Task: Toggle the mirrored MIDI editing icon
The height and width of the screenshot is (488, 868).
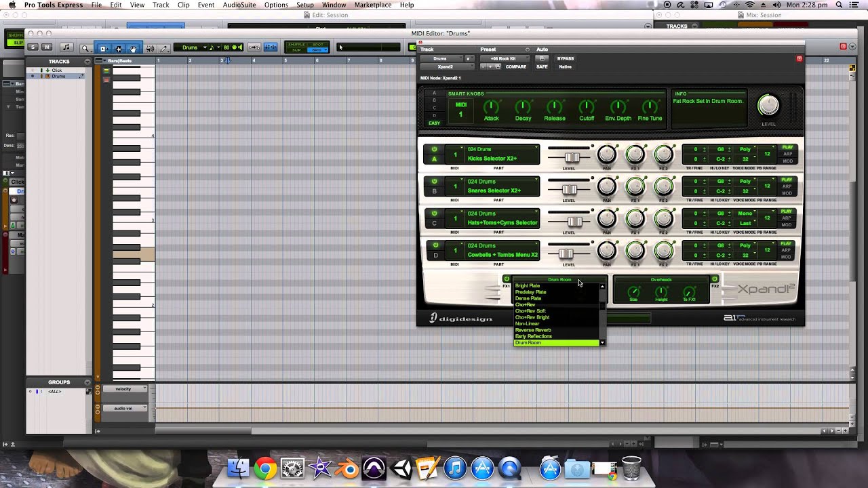Action: 270,47
